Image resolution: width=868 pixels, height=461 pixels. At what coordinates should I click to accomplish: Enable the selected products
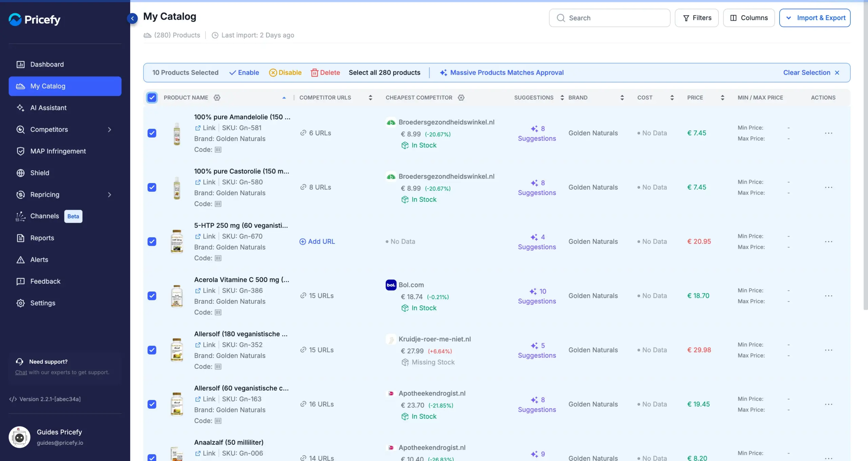coord(244,73)
